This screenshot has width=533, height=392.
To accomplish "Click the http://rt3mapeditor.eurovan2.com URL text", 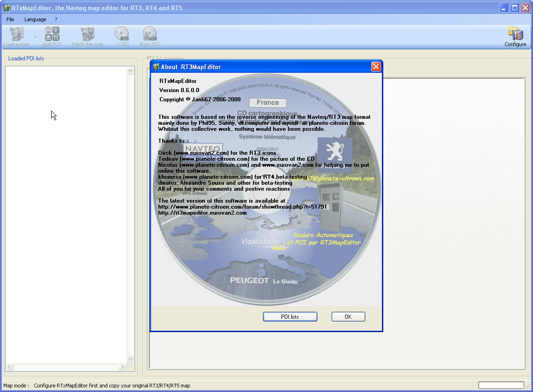I will coord(202,213).
